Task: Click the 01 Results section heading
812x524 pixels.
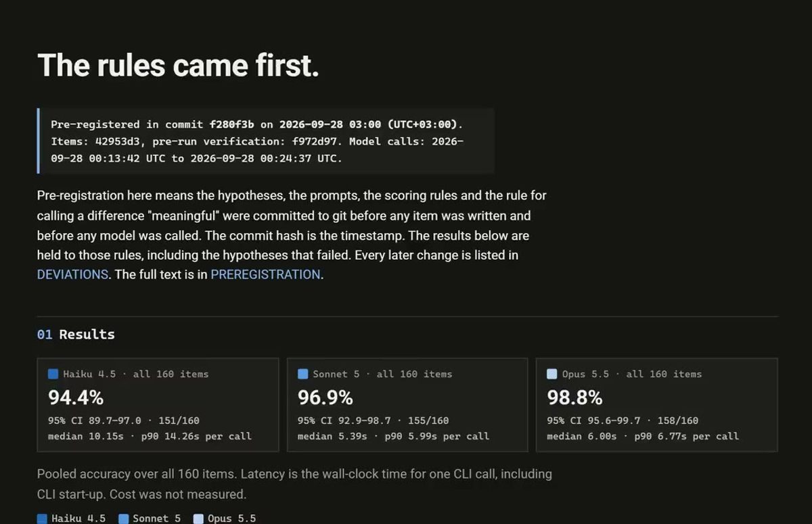Action: click(x=76, y=334)
